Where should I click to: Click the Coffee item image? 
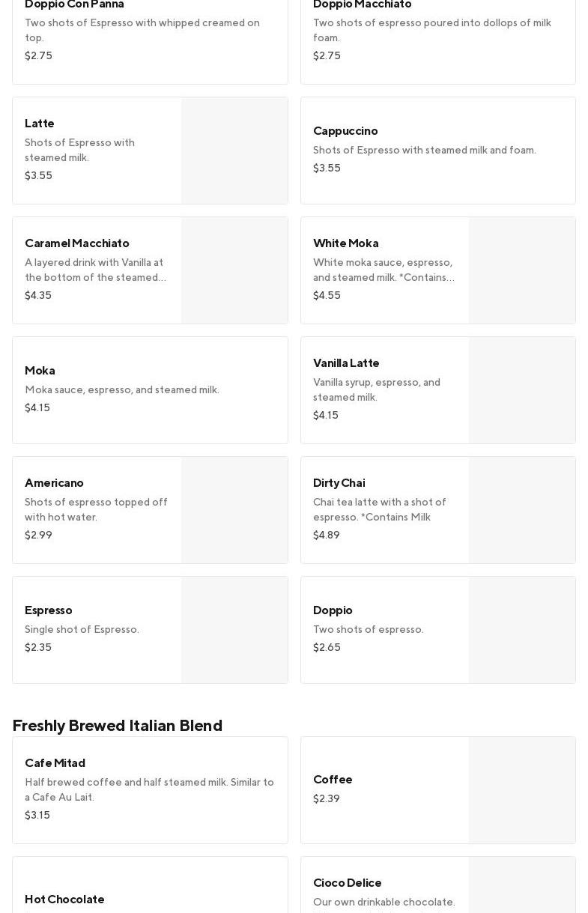522,790
